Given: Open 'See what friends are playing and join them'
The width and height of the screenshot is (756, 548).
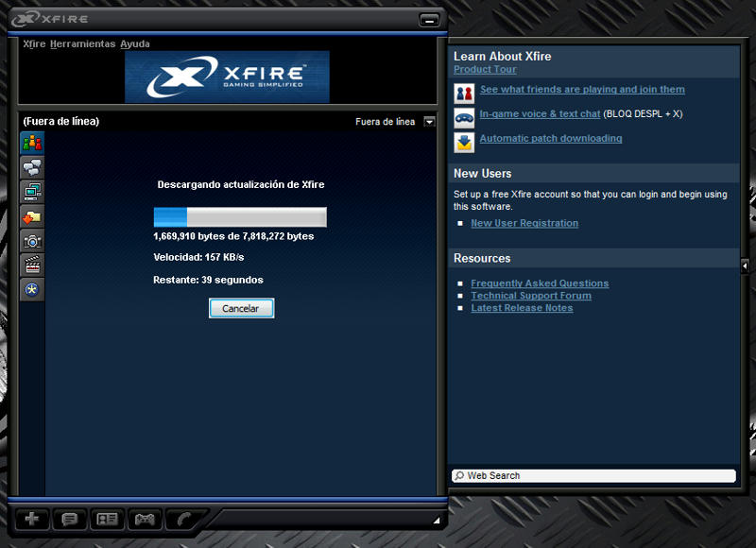Looking at the screenshot, I should tap(582, 89).
